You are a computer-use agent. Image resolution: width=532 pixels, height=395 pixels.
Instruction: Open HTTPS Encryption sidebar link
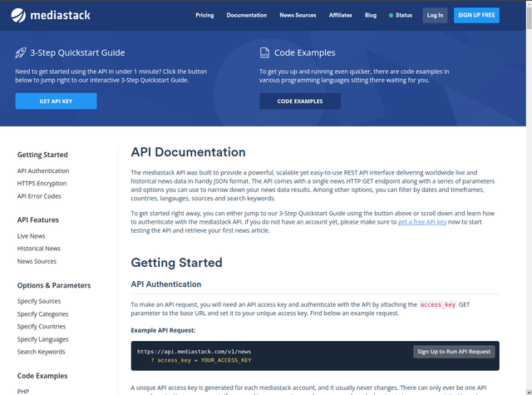42,183
